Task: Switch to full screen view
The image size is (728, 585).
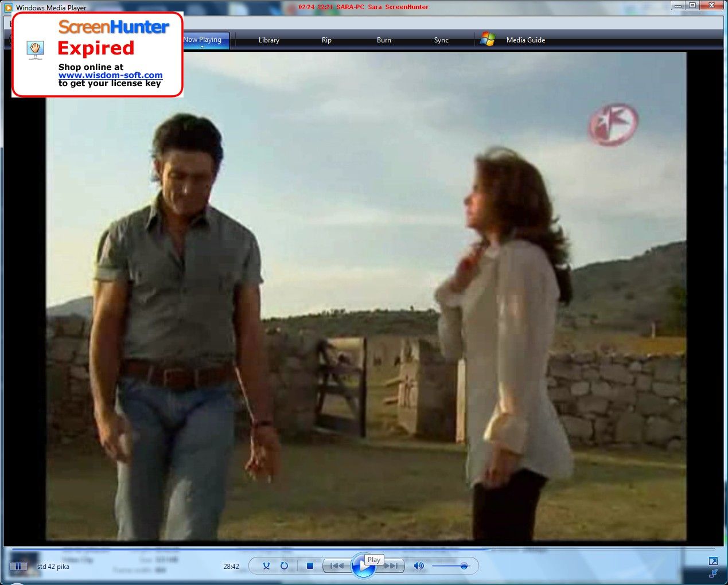Action: pyautogui.click(x=713, y=561)
